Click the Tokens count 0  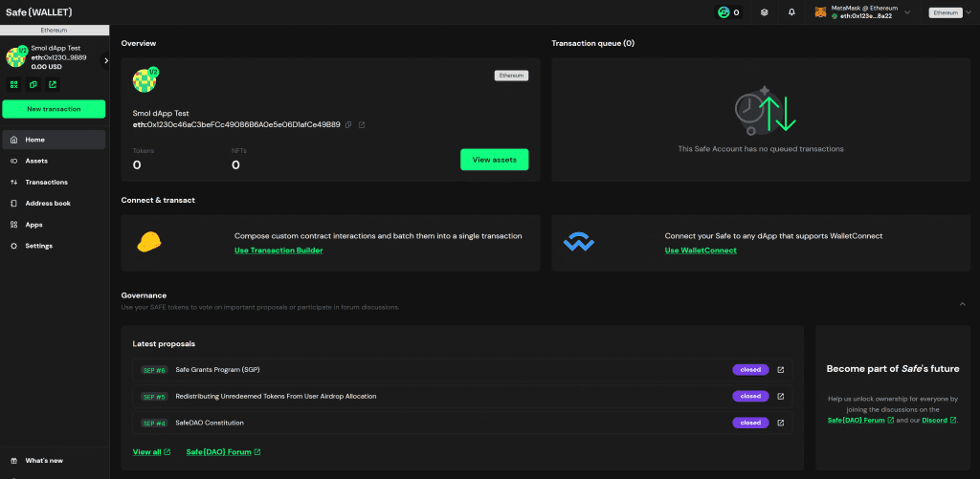[137, 165]
